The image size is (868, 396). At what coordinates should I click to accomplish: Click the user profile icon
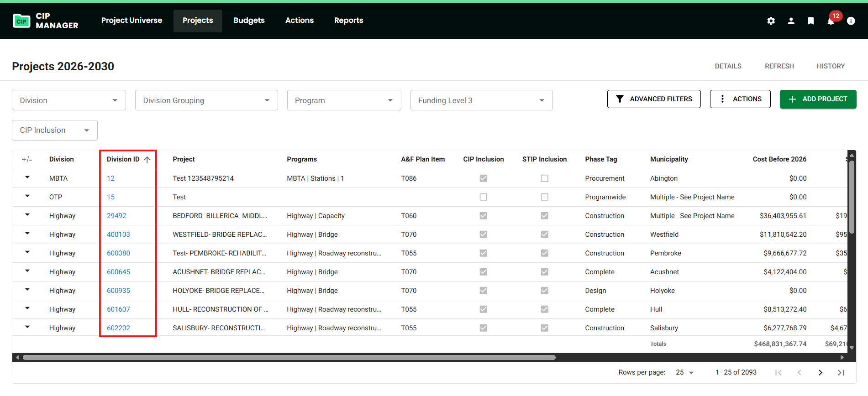coord(791,21)
